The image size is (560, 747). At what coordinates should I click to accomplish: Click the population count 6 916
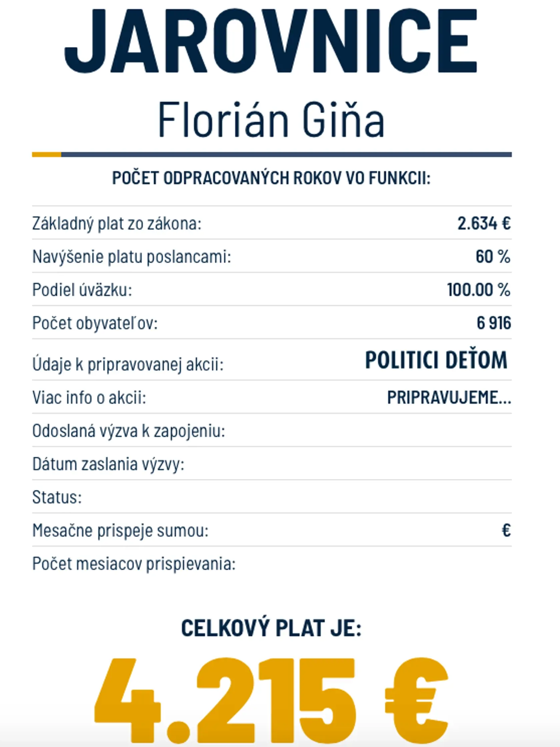[494, 323]
